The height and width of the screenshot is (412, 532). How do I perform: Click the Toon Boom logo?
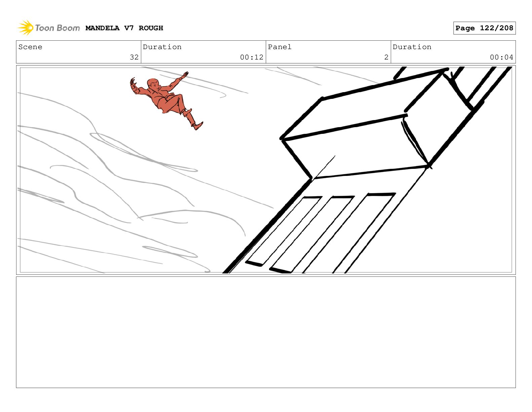click(x=49, y=28)
